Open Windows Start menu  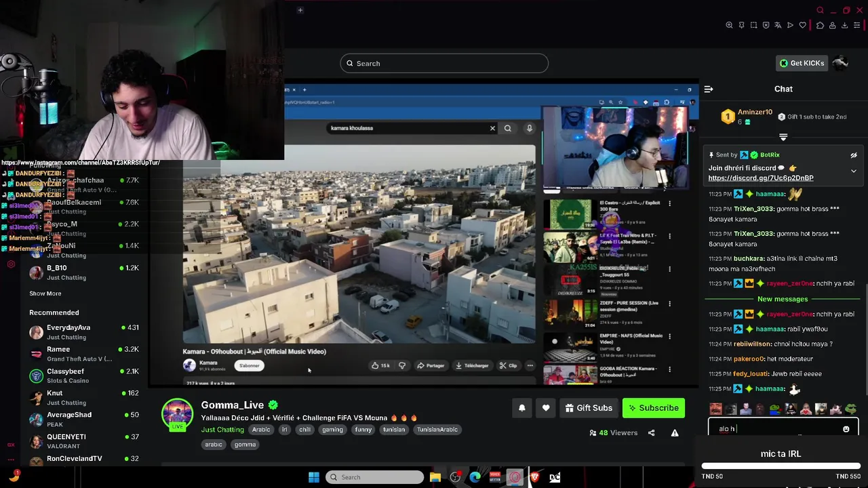pyautogui.click(x=314, y=477)
